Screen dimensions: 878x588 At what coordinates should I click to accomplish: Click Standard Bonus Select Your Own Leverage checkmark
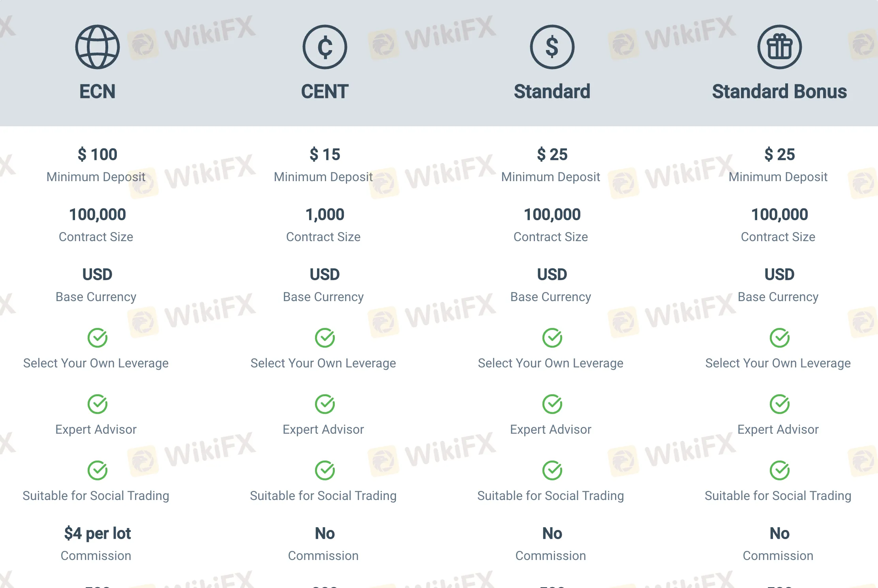780,338
